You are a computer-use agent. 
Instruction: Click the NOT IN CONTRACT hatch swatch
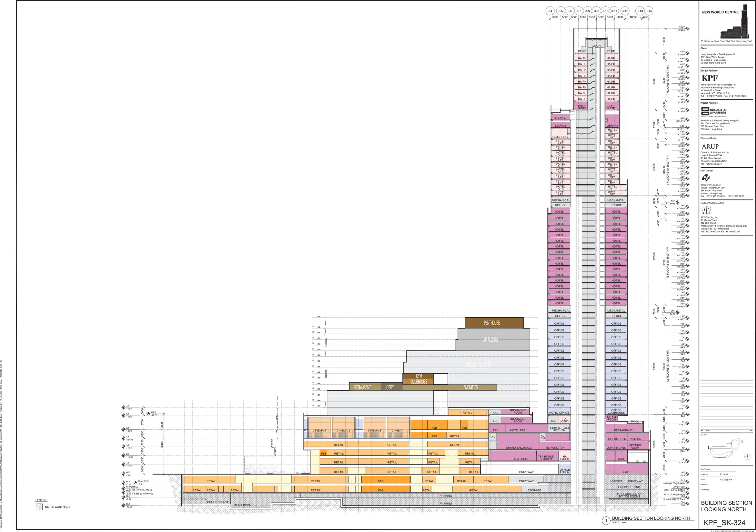[x=39, y=507]
